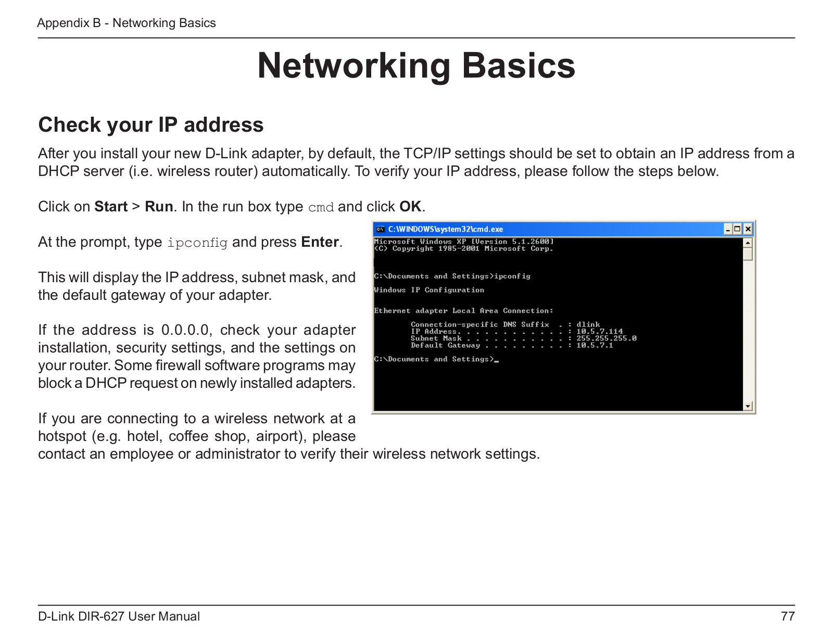Maximize the cmd.exe window
The height and width of the screenshot is (644, 833).
738,229
